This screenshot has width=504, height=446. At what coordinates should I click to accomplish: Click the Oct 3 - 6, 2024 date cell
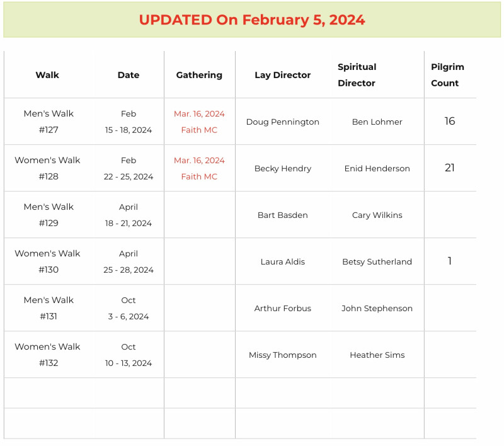(129, 309)
